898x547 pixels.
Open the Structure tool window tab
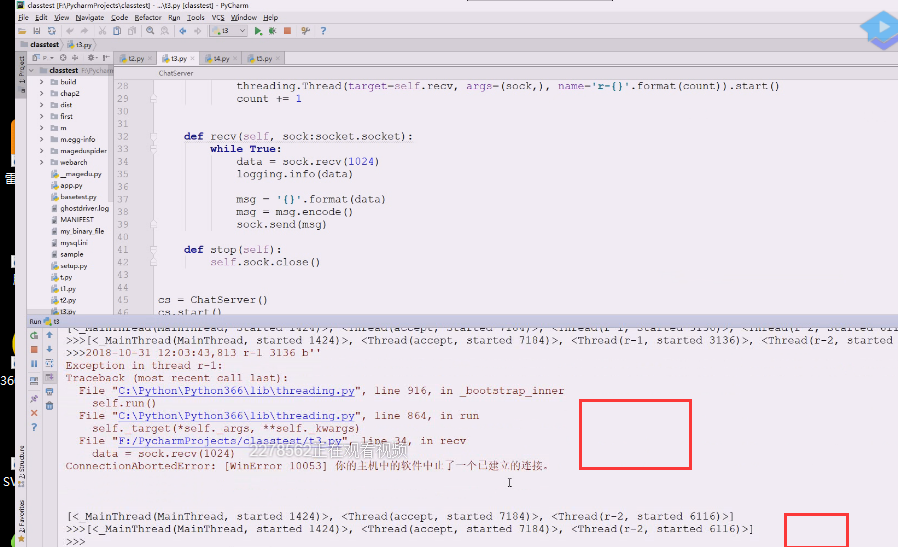point(21,466)
